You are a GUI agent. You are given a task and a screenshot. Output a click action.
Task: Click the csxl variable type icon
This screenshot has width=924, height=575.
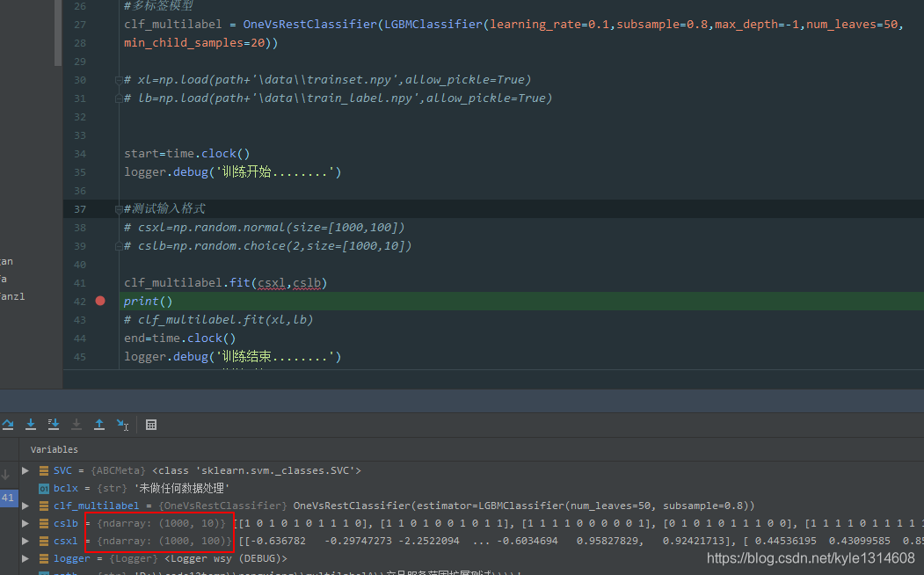44,541
